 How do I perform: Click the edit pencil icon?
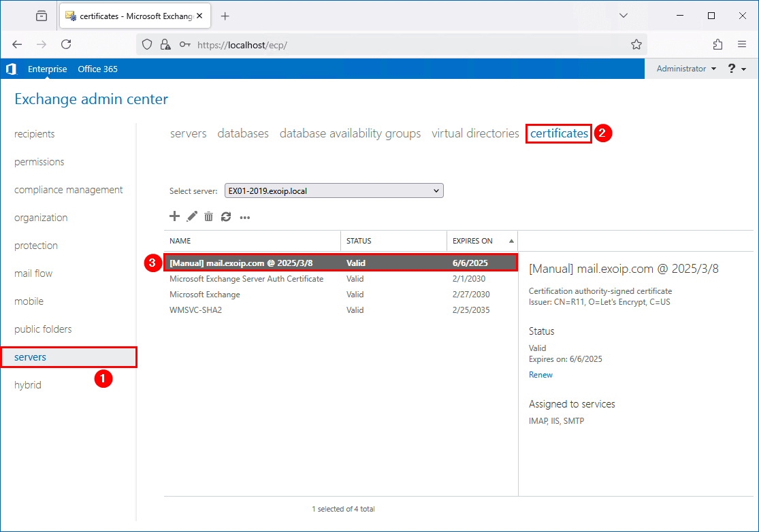point(192,216)
